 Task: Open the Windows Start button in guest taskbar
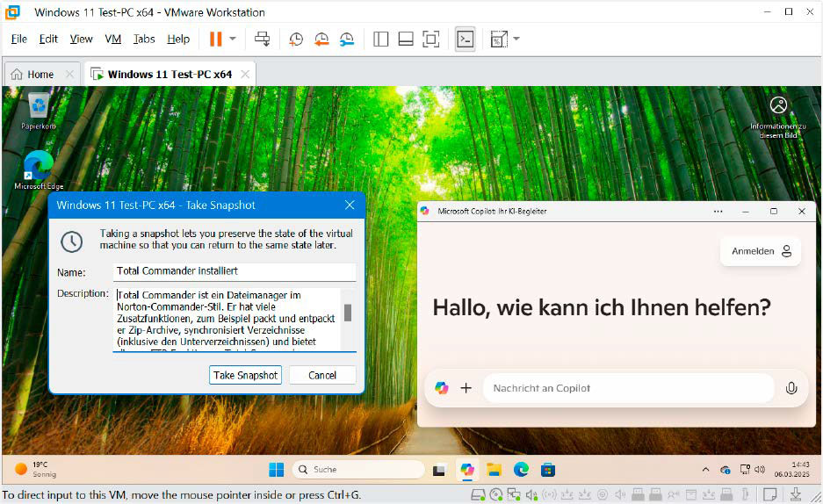276,470
